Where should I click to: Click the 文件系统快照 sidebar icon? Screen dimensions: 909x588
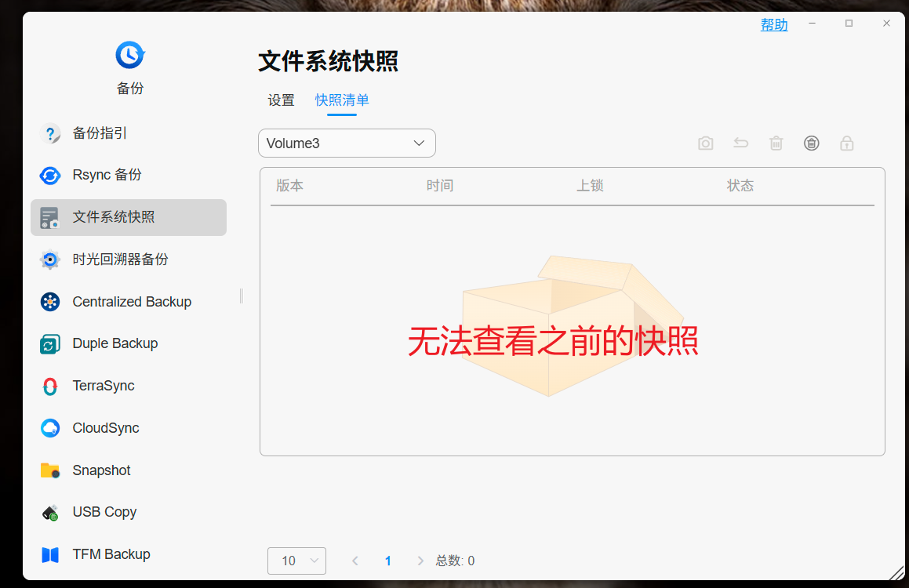pyautogui.click(x=50, y=217)
